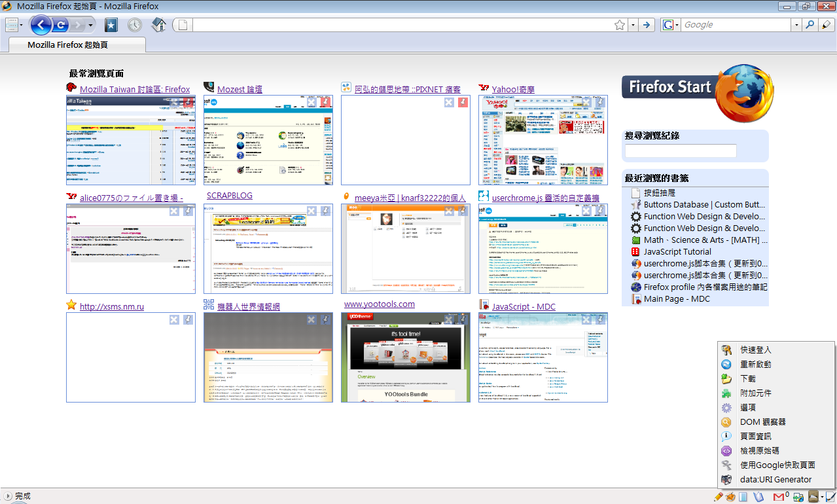Select 重新啟動 from the popup menu
This screenshot has width=837, height=504.
pos(755,365)
